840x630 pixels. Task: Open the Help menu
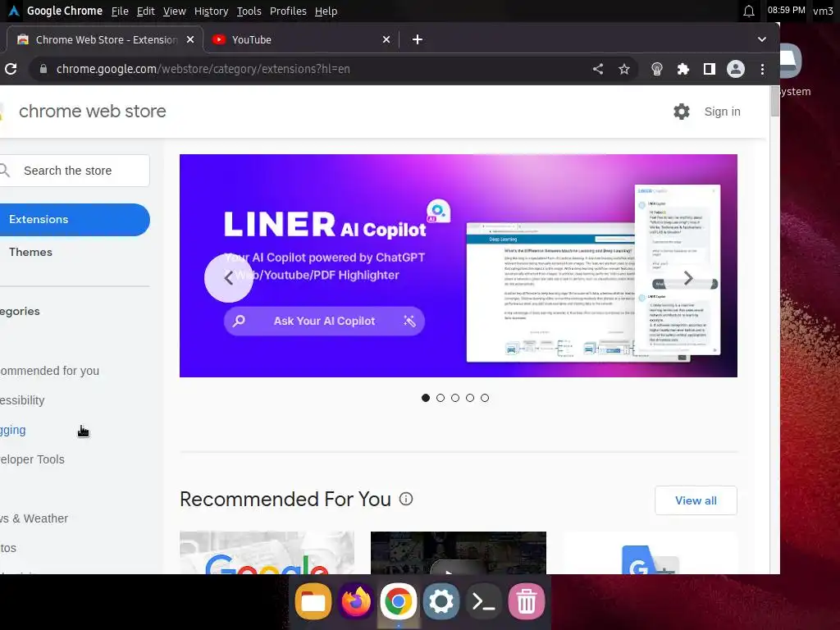(326, 11)
